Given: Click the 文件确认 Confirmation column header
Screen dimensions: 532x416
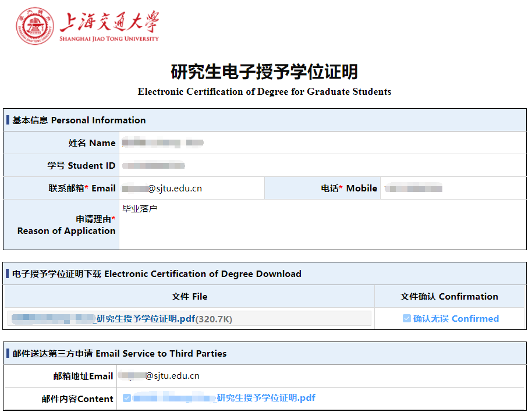Looking at the screenshot, I should [x=449, y=296].
